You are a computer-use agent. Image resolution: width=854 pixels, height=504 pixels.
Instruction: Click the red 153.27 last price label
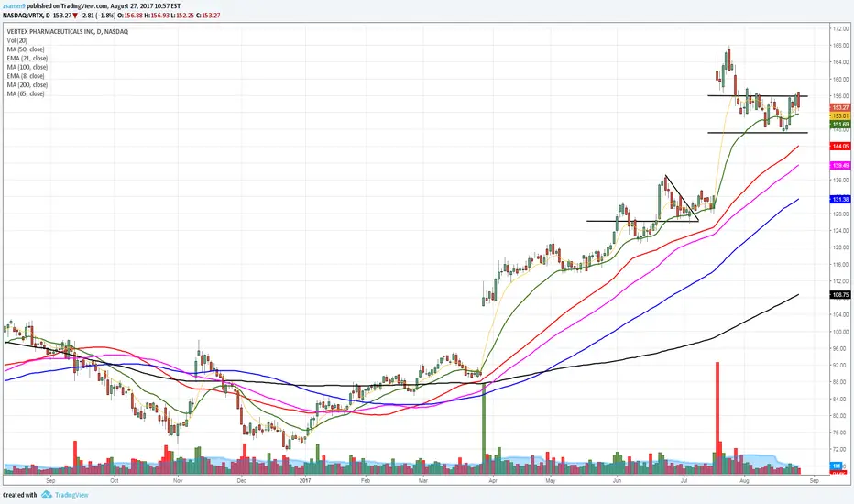tap(840, 108)
